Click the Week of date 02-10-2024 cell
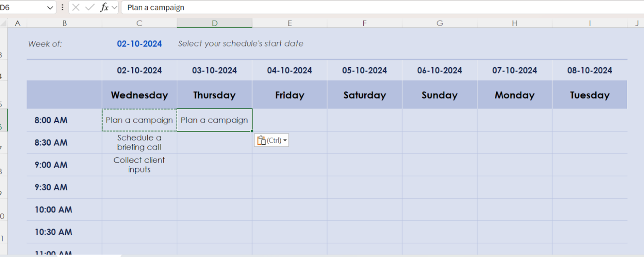This screenshot has height=257, width=644. tap(139, 44)
